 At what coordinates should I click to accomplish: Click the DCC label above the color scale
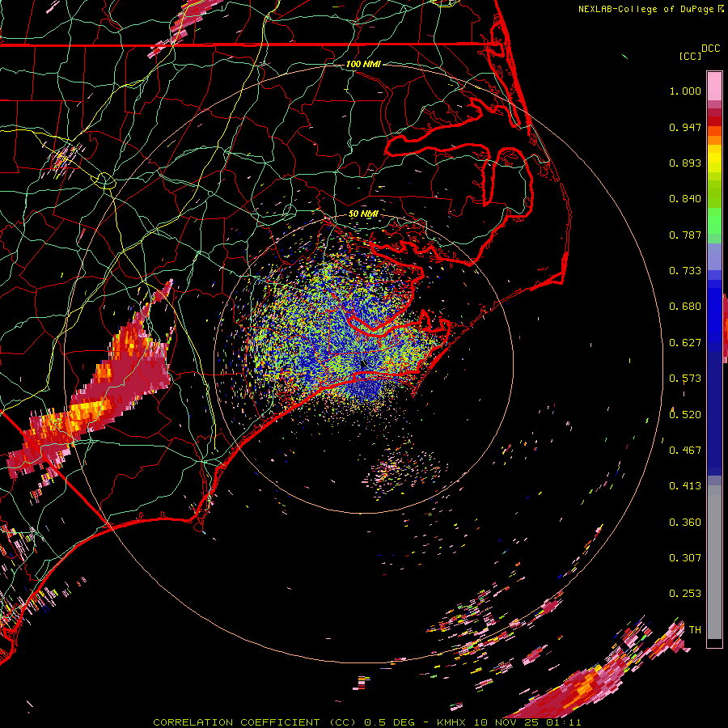pyautogui.click(x=710, y=49)
